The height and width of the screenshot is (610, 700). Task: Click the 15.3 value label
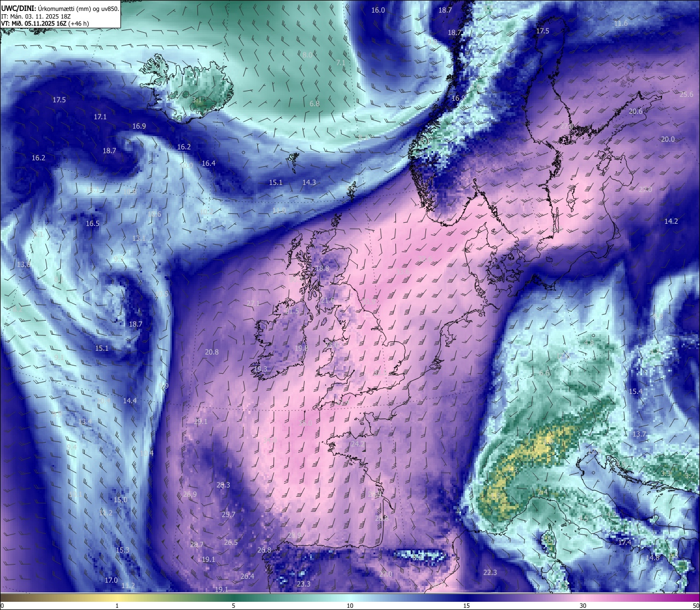point(122,550)
